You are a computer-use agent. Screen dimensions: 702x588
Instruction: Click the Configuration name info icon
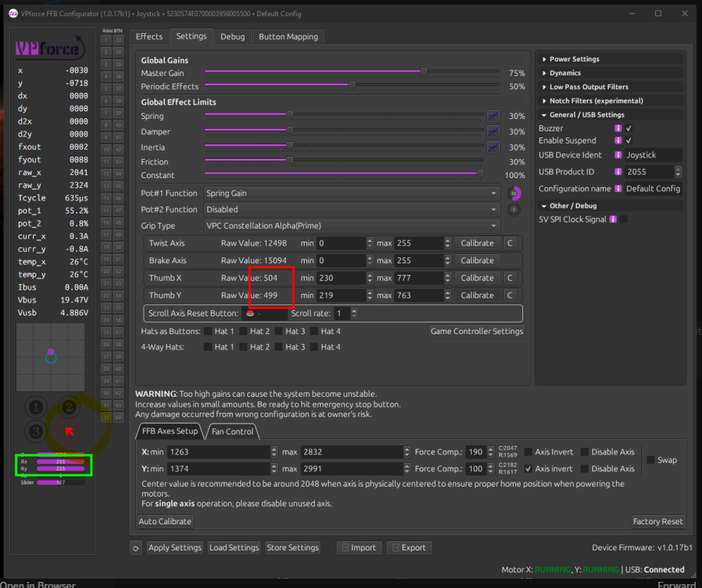tap(618, 188)
